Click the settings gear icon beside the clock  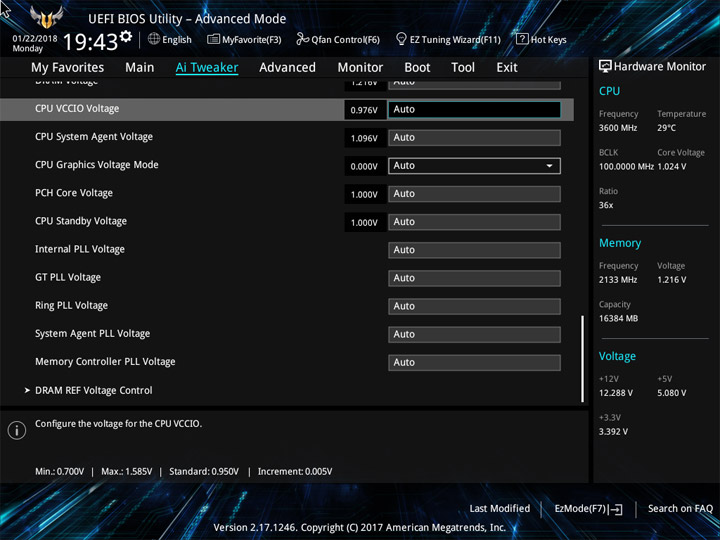click(126, 37)
